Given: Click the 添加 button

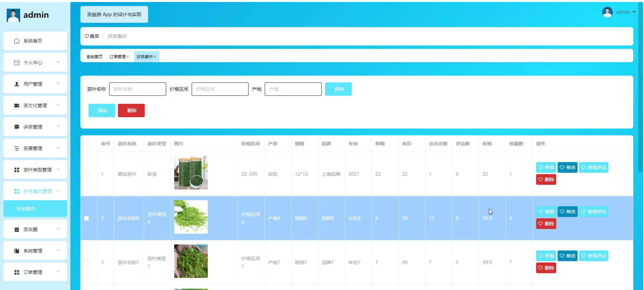Looking at the screenshot, I should pos(102,111).
